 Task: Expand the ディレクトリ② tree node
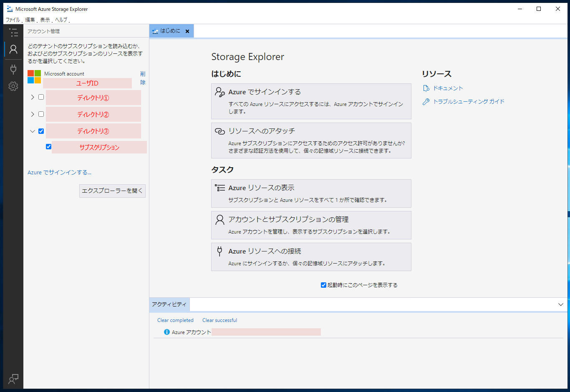click(33, 114)
